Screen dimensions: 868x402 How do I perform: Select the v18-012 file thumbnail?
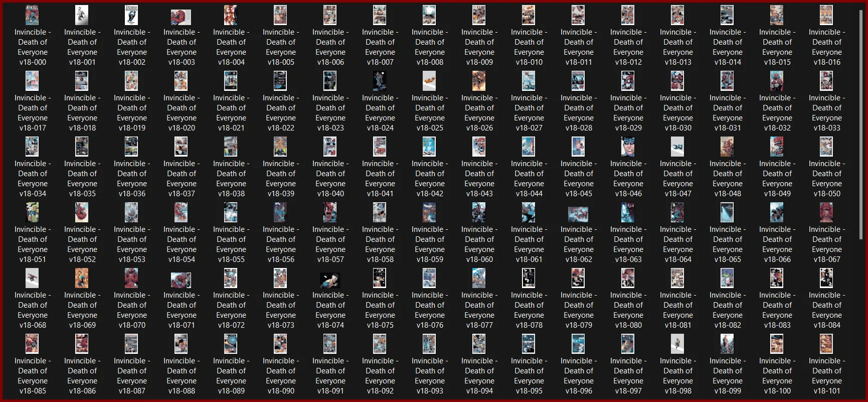(628, 15)
